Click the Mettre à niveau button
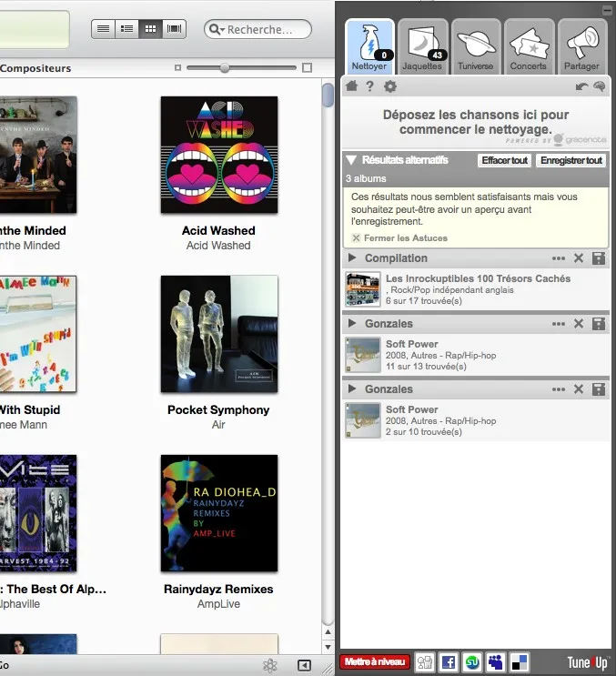 [375, 661]
